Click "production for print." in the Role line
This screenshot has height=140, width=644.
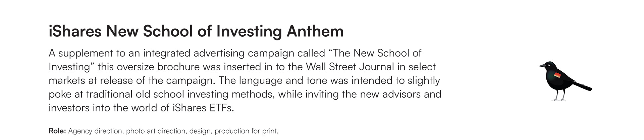247,131
